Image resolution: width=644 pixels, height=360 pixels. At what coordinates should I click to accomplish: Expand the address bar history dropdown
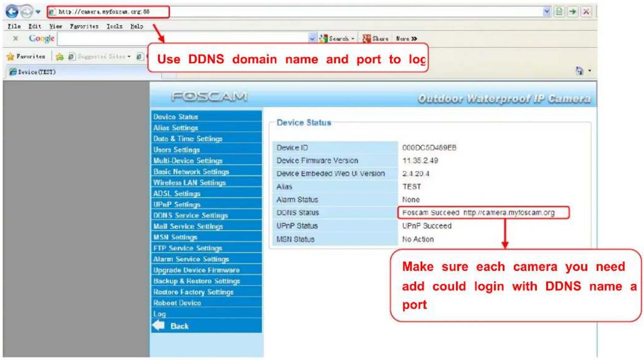coord(547,12)
